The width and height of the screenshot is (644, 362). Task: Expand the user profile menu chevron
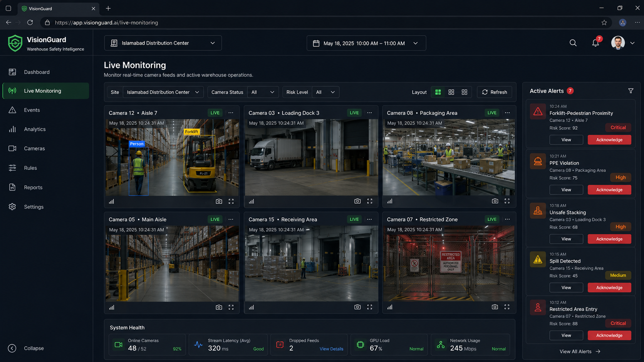pos(632,43)
